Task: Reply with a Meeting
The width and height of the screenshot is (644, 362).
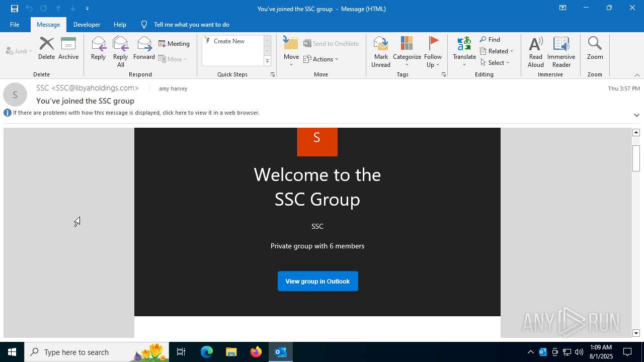Action: click(174, 44)
